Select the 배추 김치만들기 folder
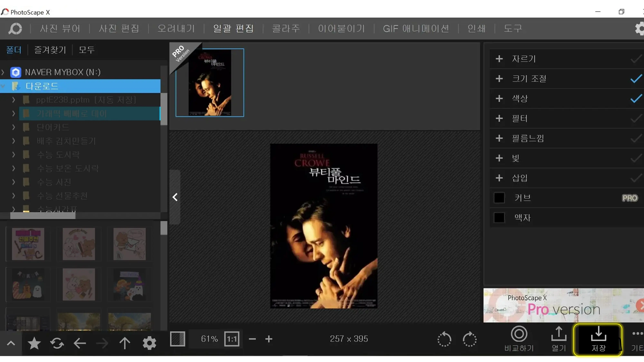Screen dimensions: 644x362 (66, 141)
